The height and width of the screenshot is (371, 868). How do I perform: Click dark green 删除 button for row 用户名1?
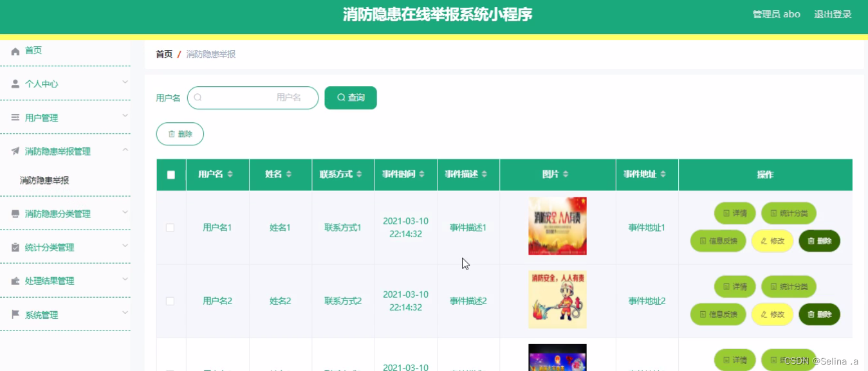tap(819, 241)
